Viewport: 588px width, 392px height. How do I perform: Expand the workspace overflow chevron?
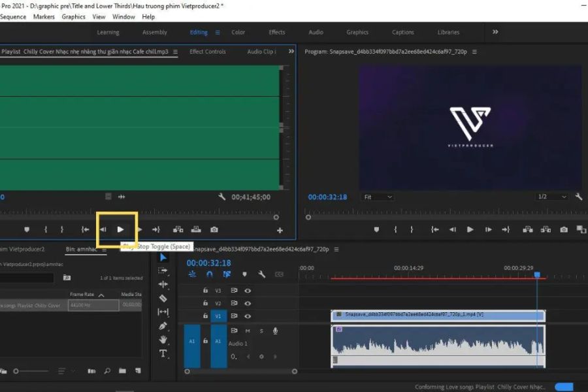(495, 31)
